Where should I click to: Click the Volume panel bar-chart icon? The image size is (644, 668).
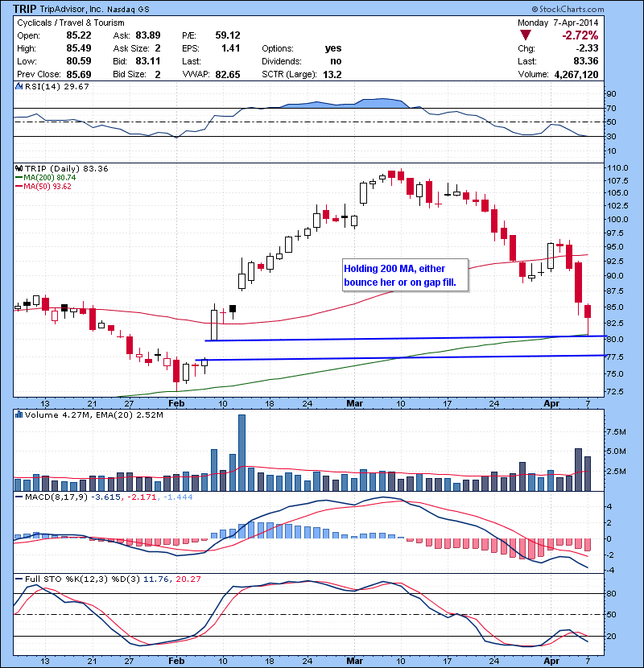pyautogui.click(x=19, y=414)
